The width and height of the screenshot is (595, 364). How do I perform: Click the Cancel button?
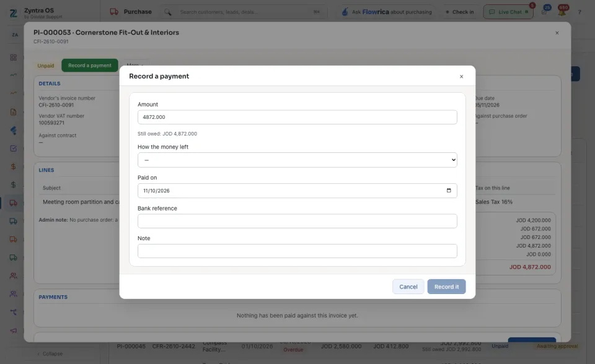tap(408, 287)
